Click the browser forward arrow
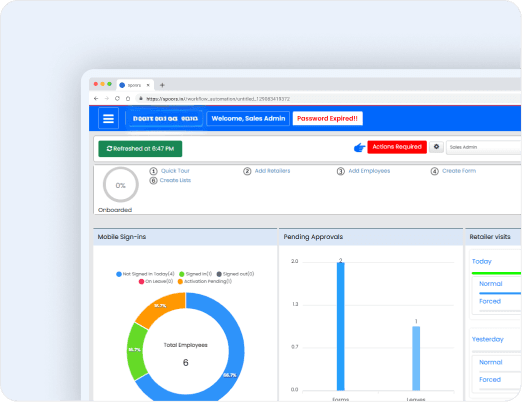Image resolution: width=522 pixels, height=402 pixels. tap(107, 99)
